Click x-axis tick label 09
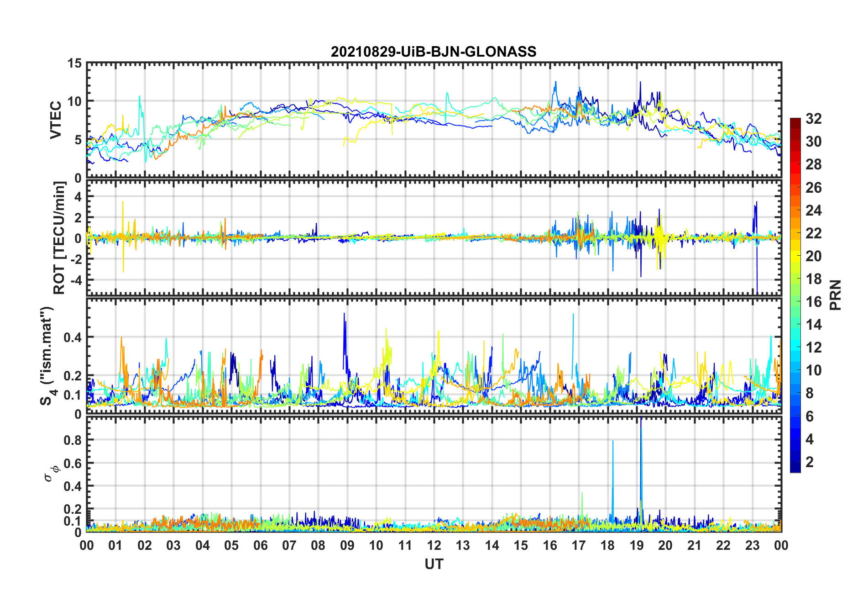This screenshot has height=590, width=868. click(347, 545)
